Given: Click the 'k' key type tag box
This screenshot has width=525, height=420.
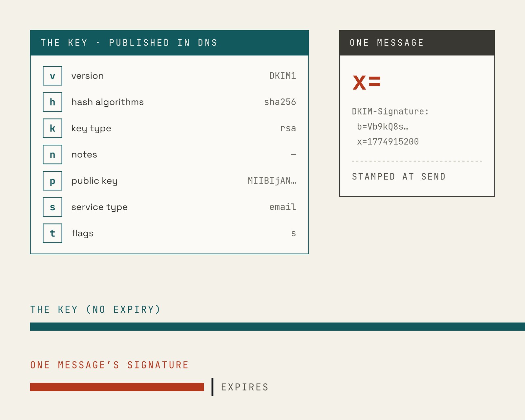Looking at the screenshot, I should tap(52, 128).
